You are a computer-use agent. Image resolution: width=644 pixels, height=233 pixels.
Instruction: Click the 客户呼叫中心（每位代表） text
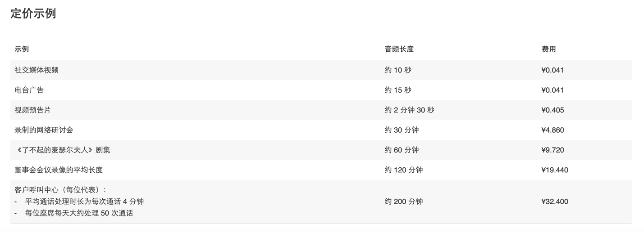60,190
